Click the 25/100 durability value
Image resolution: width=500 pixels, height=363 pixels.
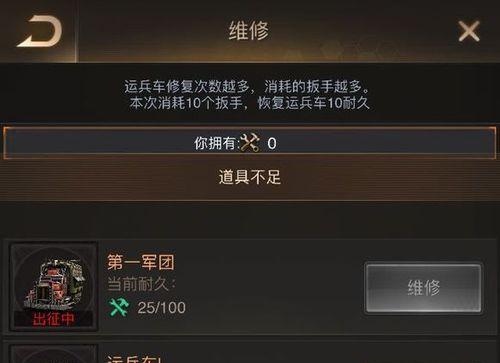161,308
